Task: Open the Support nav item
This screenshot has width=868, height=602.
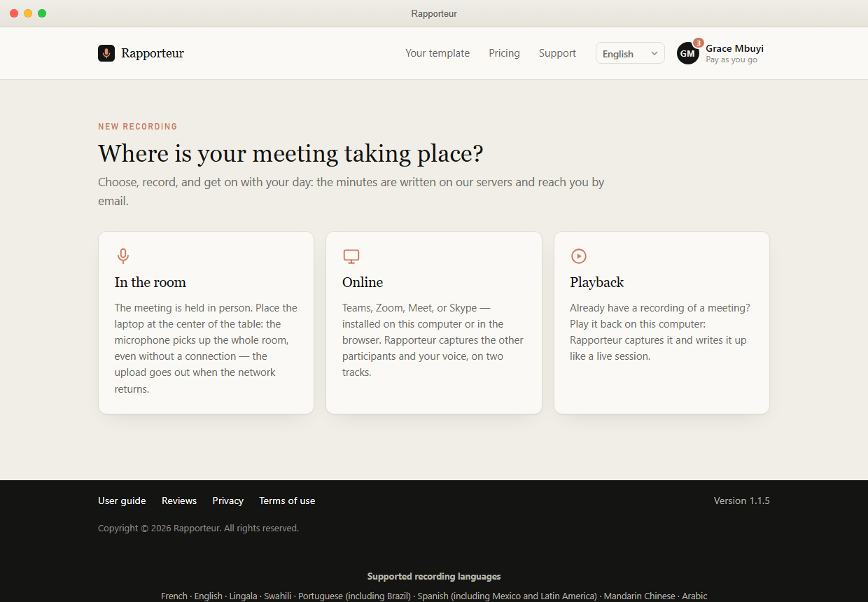Action: coord(557,53)
